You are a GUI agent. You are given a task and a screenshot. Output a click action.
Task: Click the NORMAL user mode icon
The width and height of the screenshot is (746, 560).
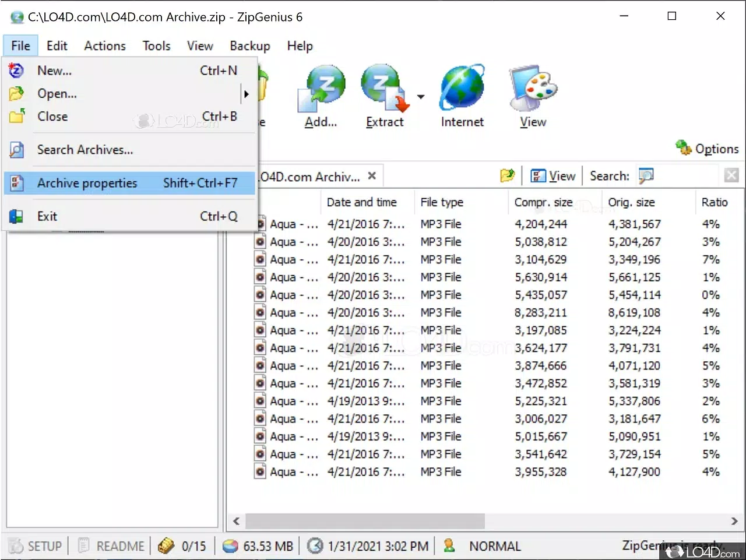tap(449, 545)
